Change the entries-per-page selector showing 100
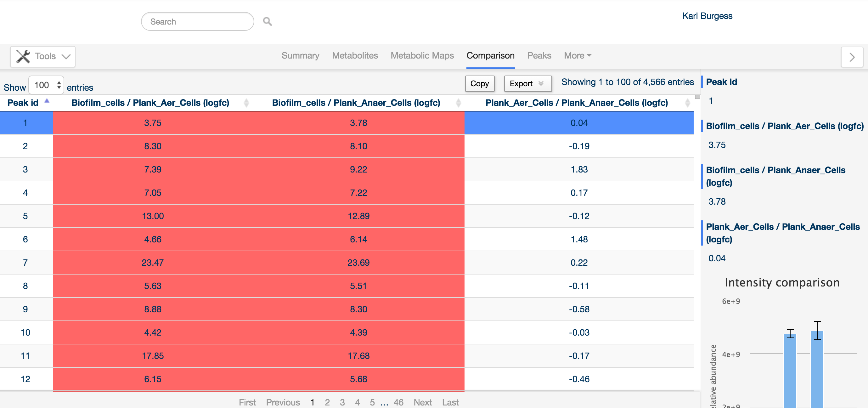Screen dimensions: 868x408 tap(47, 85)
